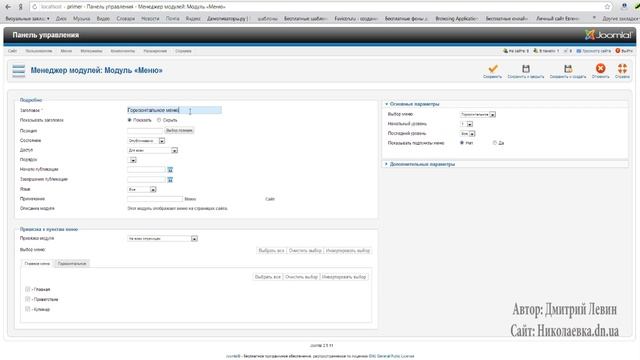Image resolution: width=640 pixels, height=360 pixels.
Task: Open the Расширения menu
Action: (155, 51)
